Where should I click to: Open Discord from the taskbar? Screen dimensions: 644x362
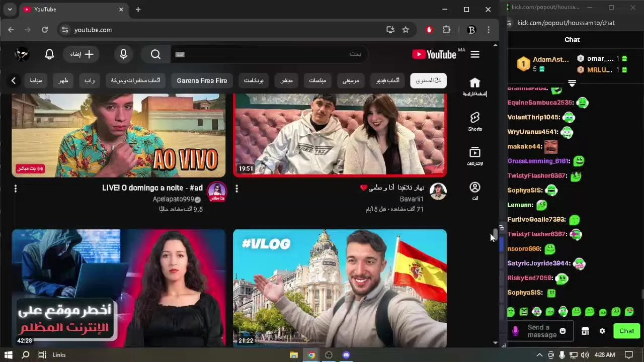pyautogui.click(x=346, y=355)
